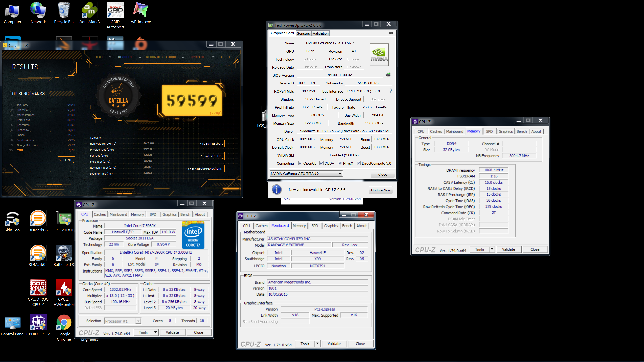The image size is (644, 362).
Task: Click the DRAM Frequency value field
Action: click(494, 170)
